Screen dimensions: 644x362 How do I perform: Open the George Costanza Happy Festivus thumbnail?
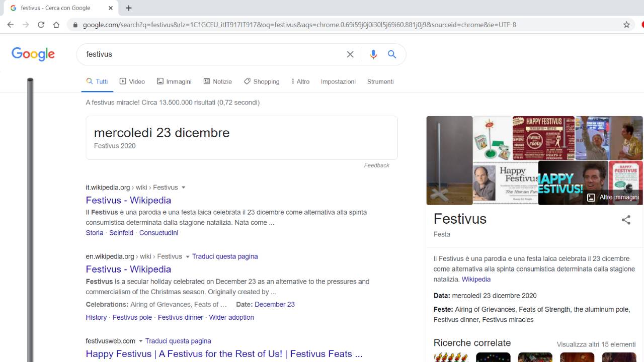point(505,183)
